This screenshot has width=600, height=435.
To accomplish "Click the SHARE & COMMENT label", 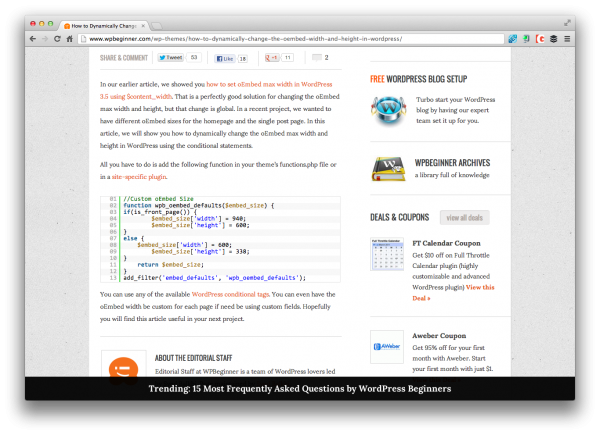I will click(124, 58).
